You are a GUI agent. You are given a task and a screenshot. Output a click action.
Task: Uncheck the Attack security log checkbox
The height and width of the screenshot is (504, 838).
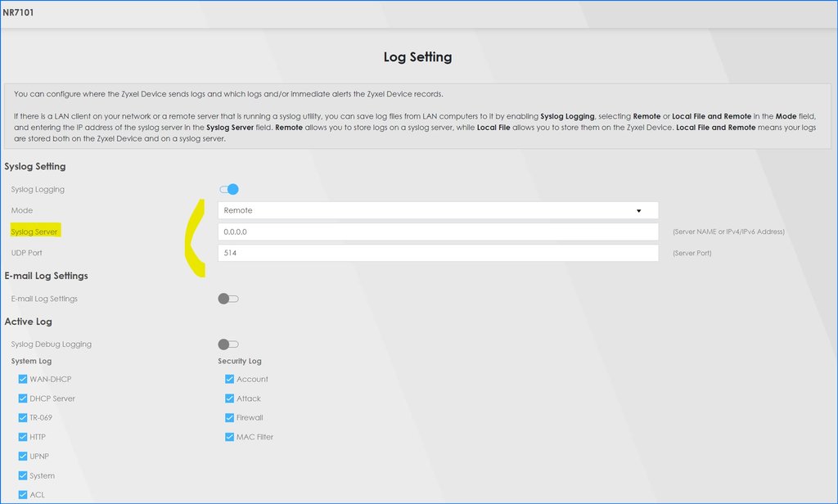tap(229, 398)
